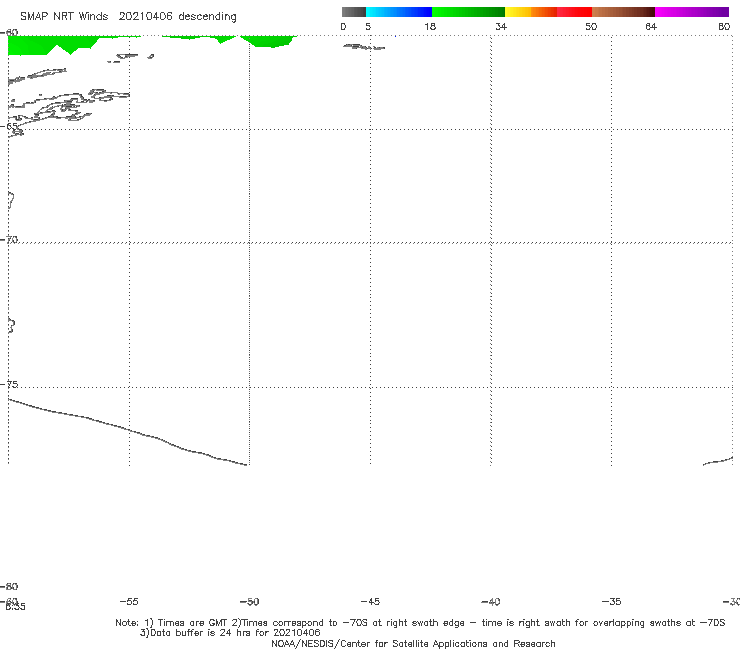Screen dimensions: 740x650
Task: Click the longitude label '-45'
Action: (x=370, y=601)
